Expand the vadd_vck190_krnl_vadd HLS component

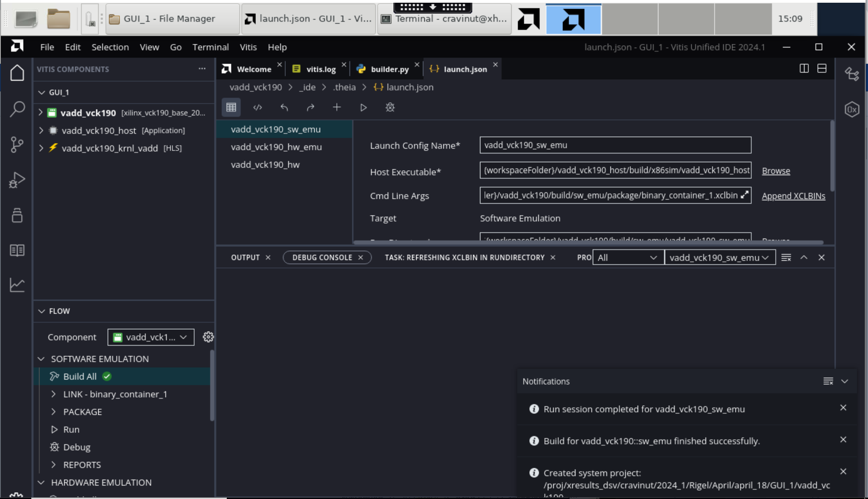[40, 148]
